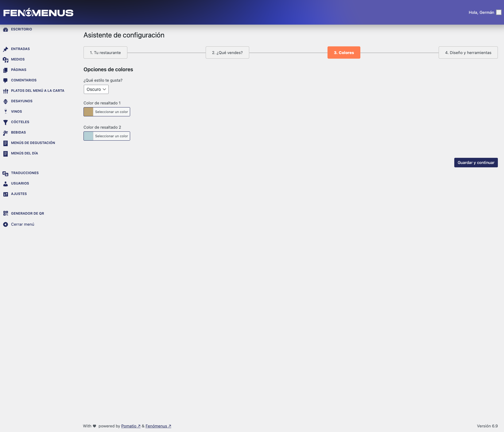Click the Vinos wine glass icon
Screen dimensions: 504x432
[6, 111]
